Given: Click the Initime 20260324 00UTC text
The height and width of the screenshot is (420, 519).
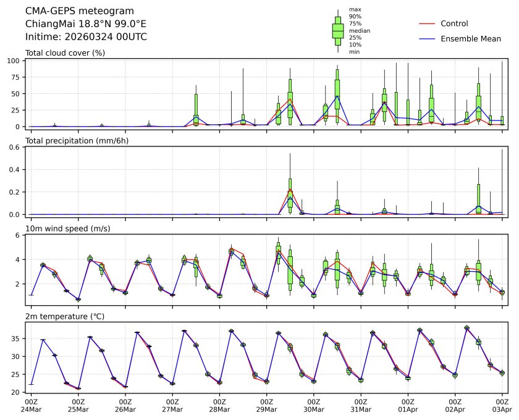Looking at the screenshot, I should 86,36.
